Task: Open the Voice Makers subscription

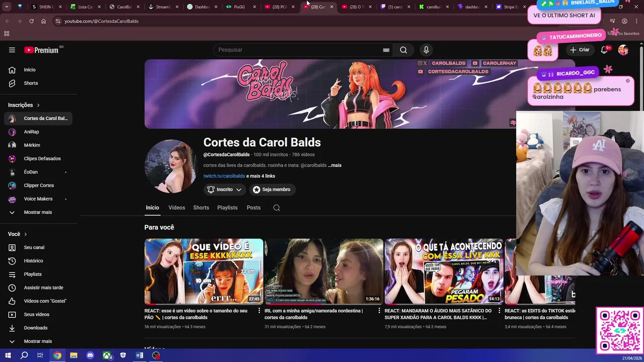Action: pos(39,199)
